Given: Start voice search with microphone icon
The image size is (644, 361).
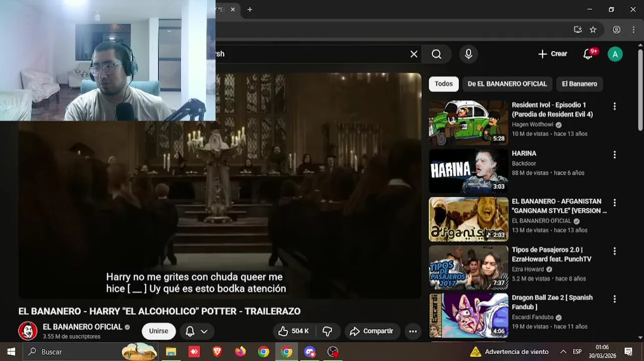Looking at the screenshot, I should 468,54.
